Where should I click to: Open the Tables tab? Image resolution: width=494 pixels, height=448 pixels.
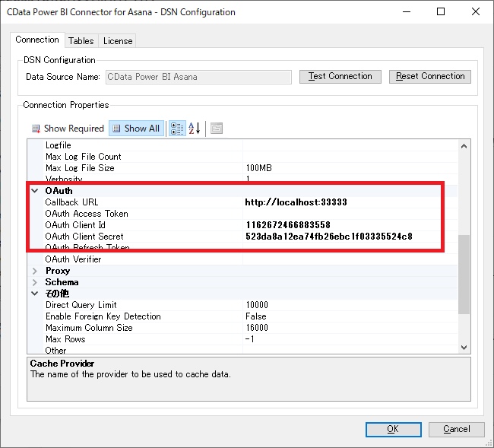[x=81, y=41]
